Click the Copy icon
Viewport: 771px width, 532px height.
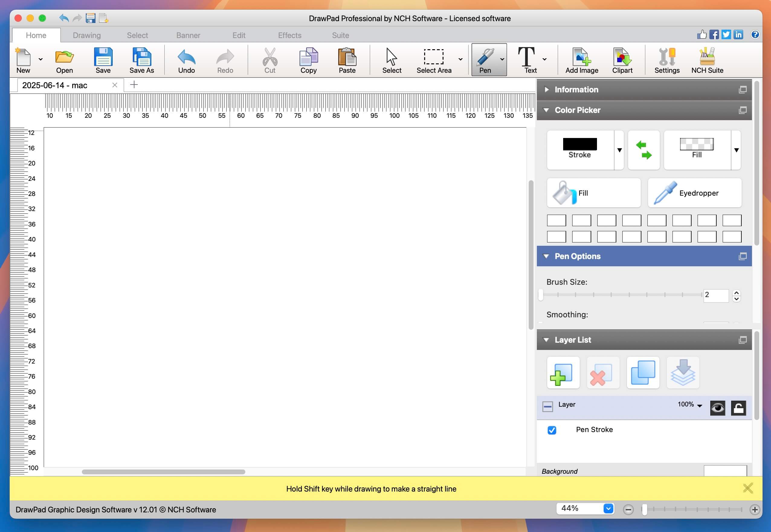click(x=308, y=60)
